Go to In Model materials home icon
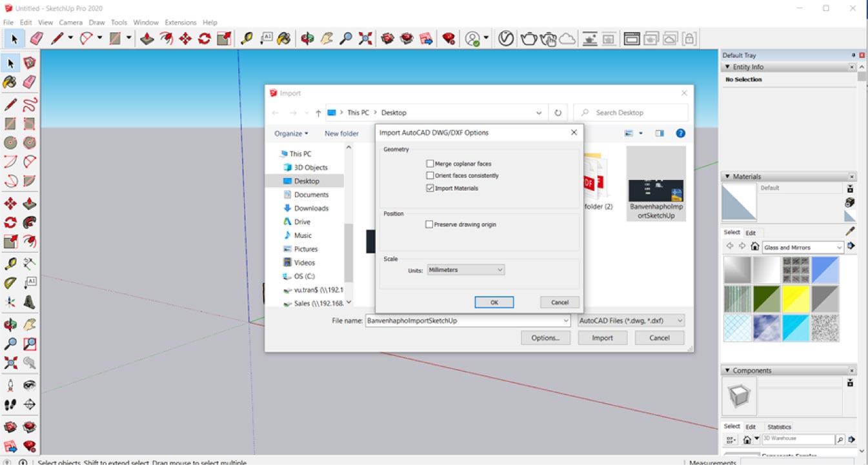This screenshot has height=465, width=868. pyautogui.click(x=754, y=247)
